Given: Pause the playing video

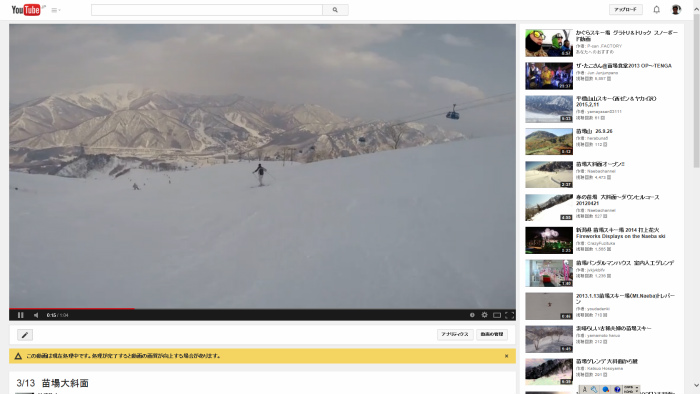Looking at the screenshot, I should click(x=21, y=315).
